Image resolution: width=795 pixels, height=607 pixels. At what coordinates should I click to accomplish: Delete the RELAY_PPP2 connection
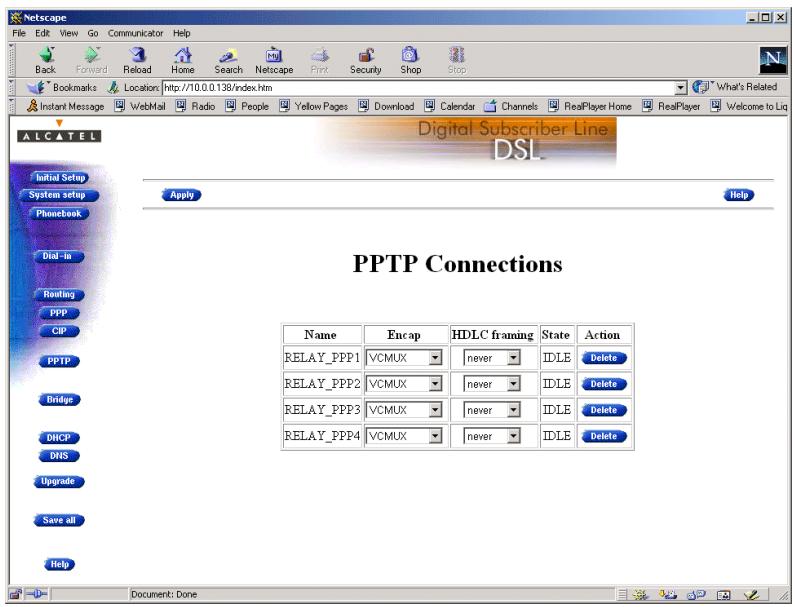(604, 384)
